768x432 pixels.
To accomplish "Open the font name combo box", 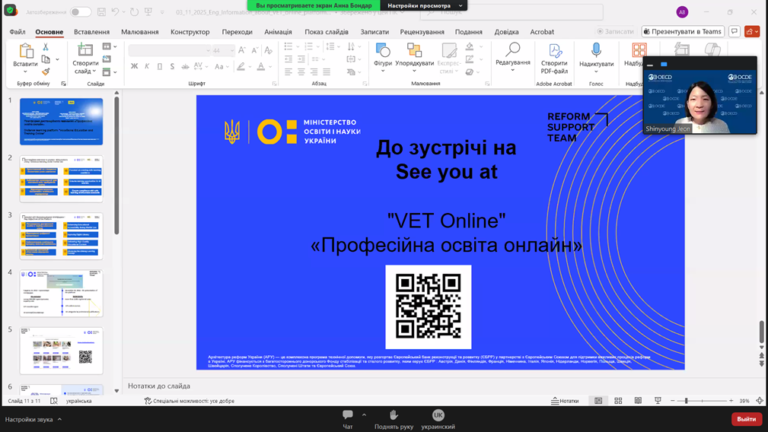I will [169, 50].
